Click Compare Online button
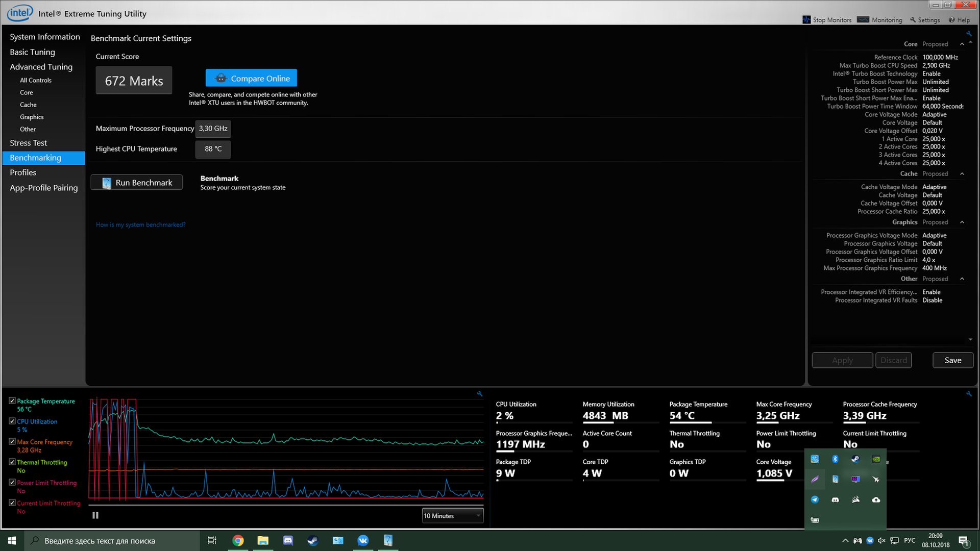 251,78
